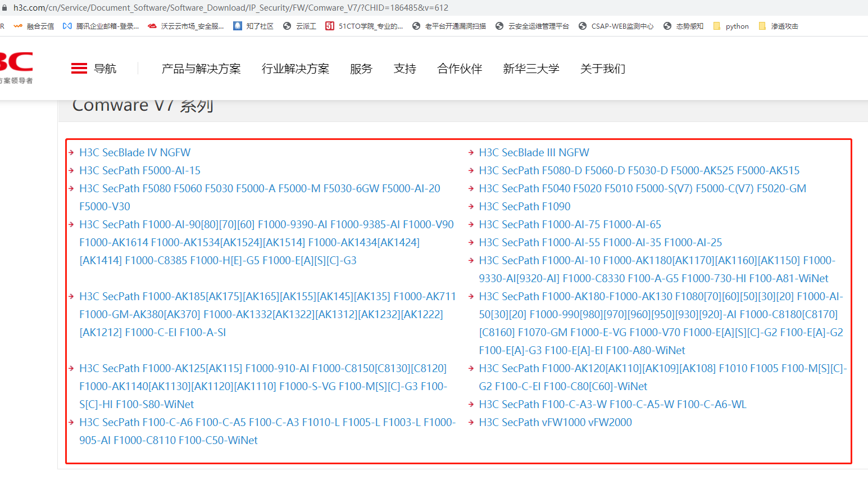Open H3C SecPath F1090 link
The height and width of the screenshot is (489, 868).
[x=524, y=206]
